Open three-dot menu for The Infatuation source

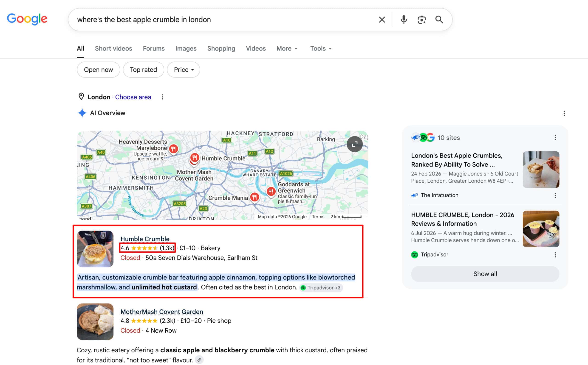pos(555,195)
